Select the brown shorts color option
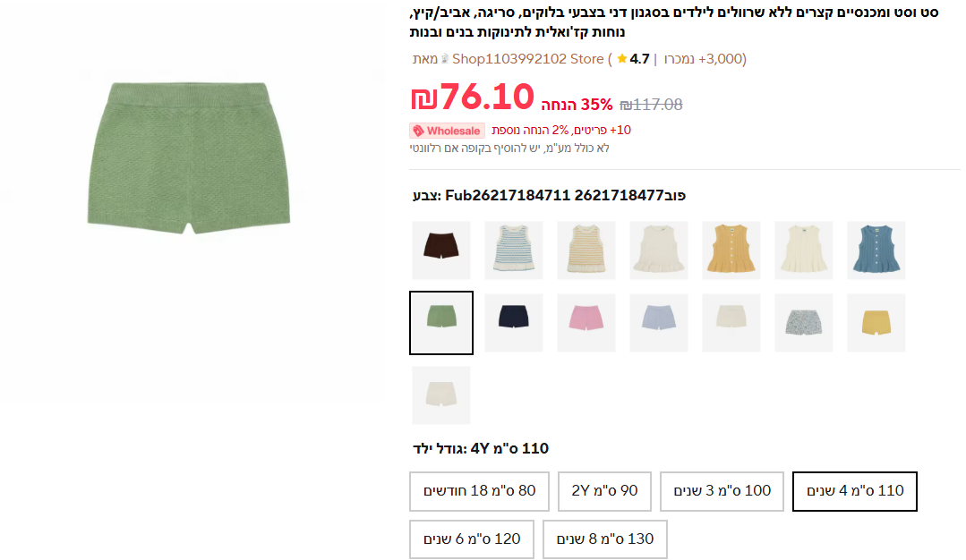966x560 pixels. coord(440,250)
